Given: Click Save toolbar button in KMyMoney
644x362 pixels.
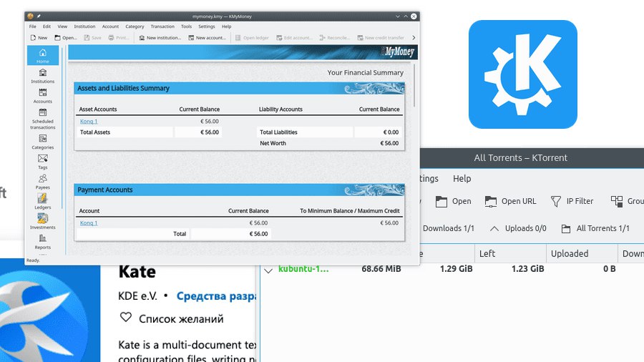Looking at the screenshot, I should 92,38.
